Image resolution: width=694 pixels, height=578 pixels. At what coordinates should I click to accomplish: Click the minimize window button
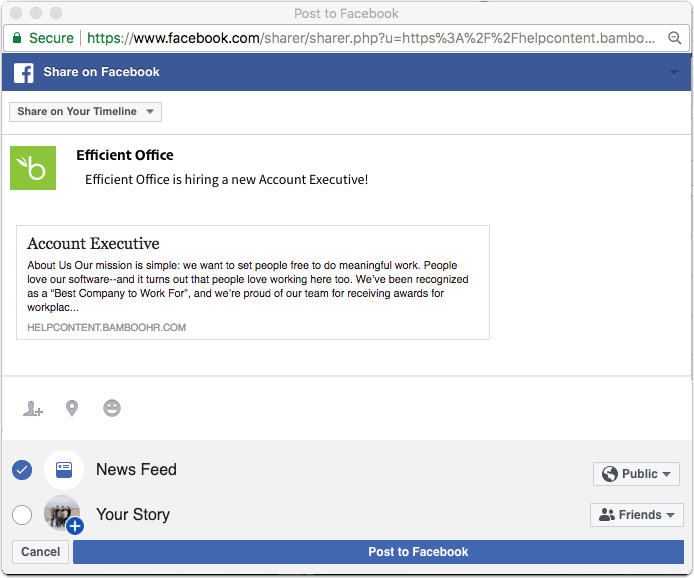36,13
